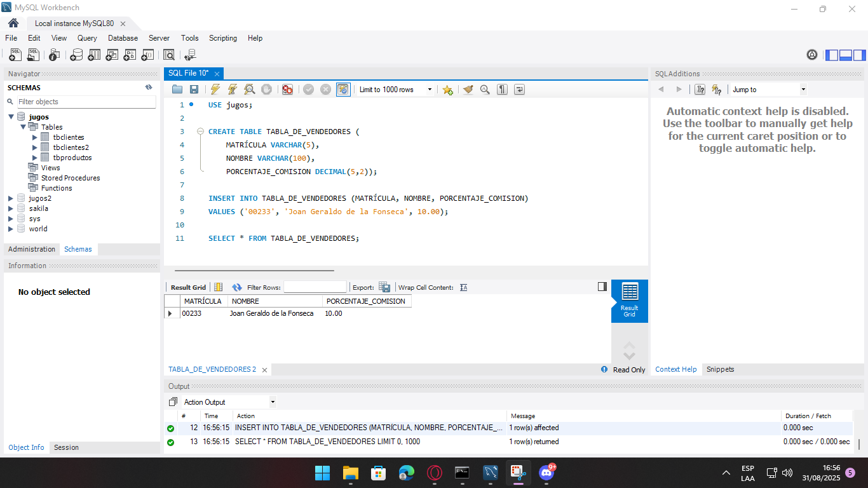
Task: Select the Local instance MySQL80 tab
Action: (74, 24)
